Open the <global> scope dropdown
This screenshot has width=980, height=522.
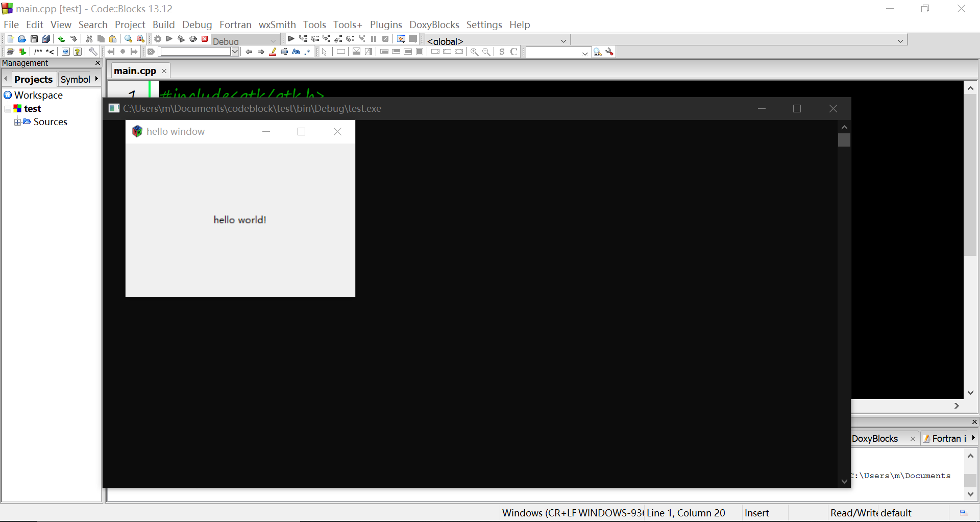(x=563, y=41)
